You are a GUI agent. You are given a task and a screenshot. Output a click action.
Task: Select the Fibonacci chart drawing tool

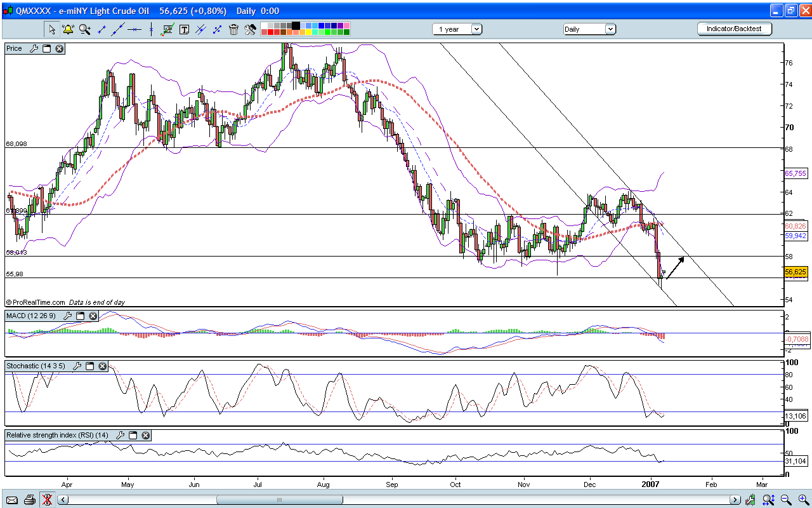coord(168,29)
